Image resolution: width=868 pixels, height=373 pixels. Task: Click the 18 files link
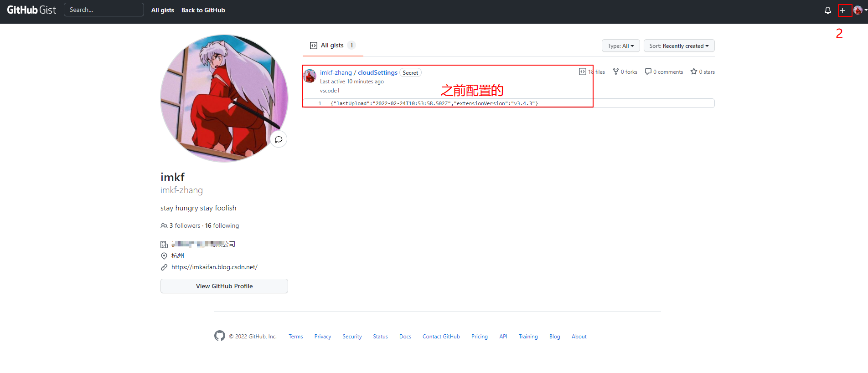592,72
